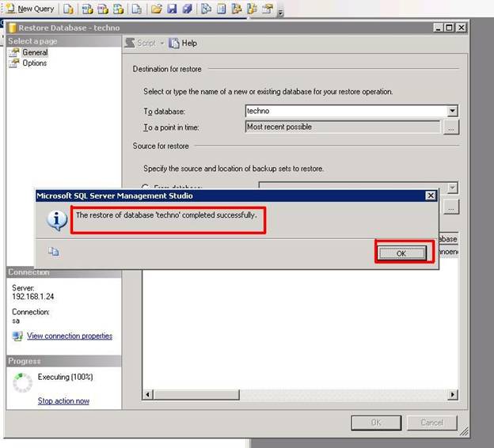Click the point in time browse button
The height and width of the screenshot is (448, 494).
tap(450, 127)
